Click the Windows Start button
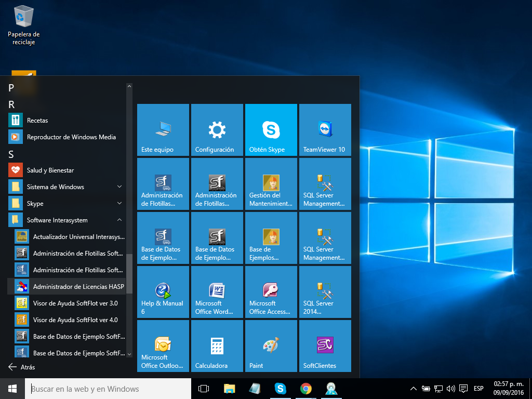Viewport: 532px width, 399px height. coord(12,389)
